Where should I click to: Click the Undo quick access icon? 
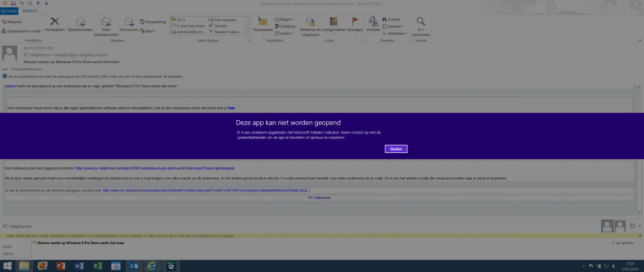coord(23,3)
